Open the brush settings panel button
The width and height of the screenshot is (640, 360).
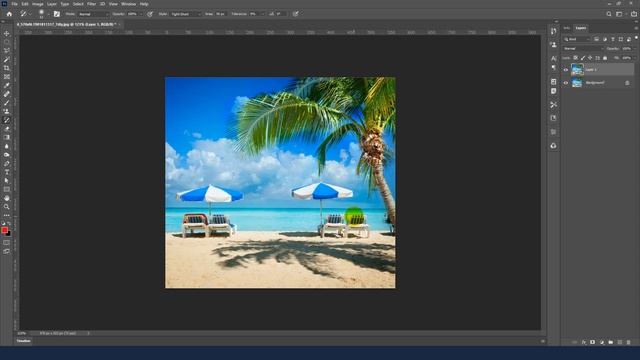[56, 14]
